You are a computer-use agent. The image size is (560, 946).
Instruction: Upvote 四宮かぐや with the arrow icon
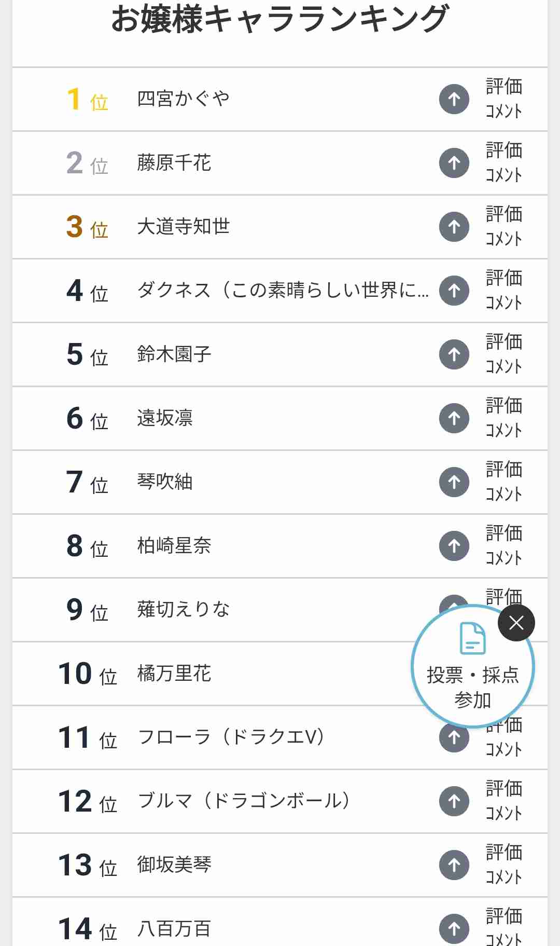pos(454,99)
